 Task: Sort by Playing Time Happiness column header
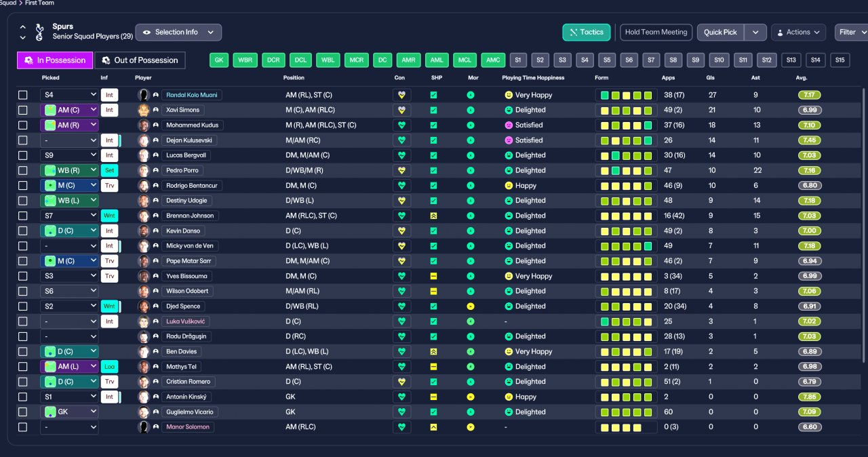tap(533, 78)
